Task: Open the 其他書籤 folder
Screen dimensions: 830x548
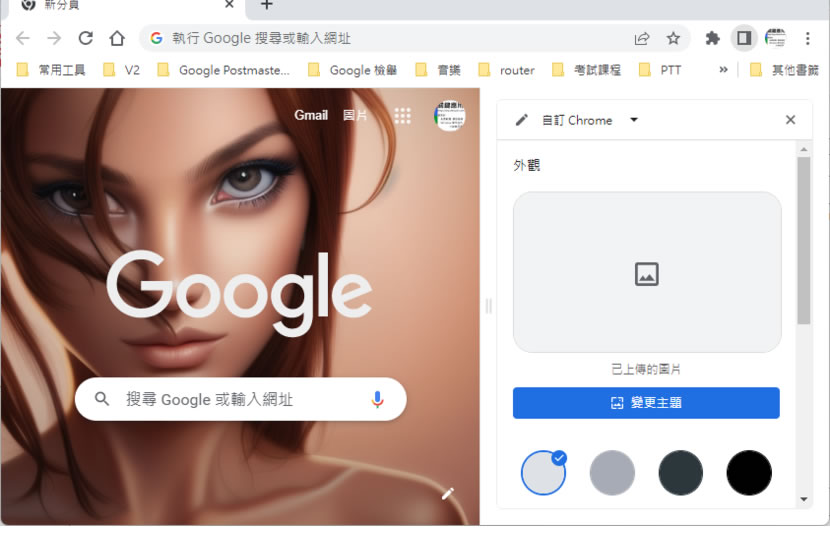Action: point(784,70)
